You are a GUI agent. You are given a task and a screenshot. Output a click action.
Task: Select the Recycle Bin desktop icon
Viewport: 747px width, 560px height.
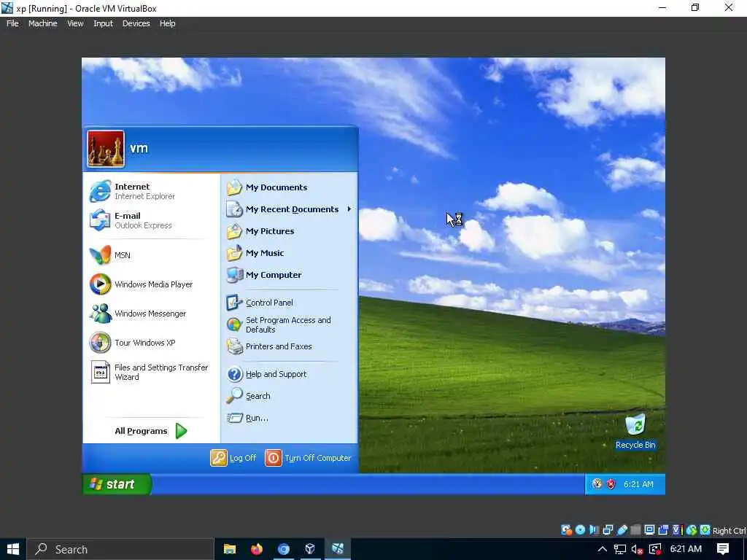click(x=635, y=432)
